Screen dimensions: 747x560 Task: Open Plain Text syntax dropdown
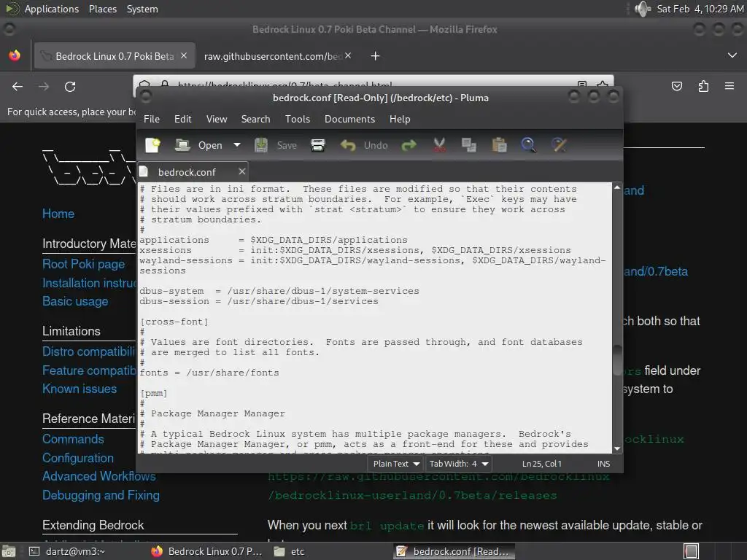[396, 464]
